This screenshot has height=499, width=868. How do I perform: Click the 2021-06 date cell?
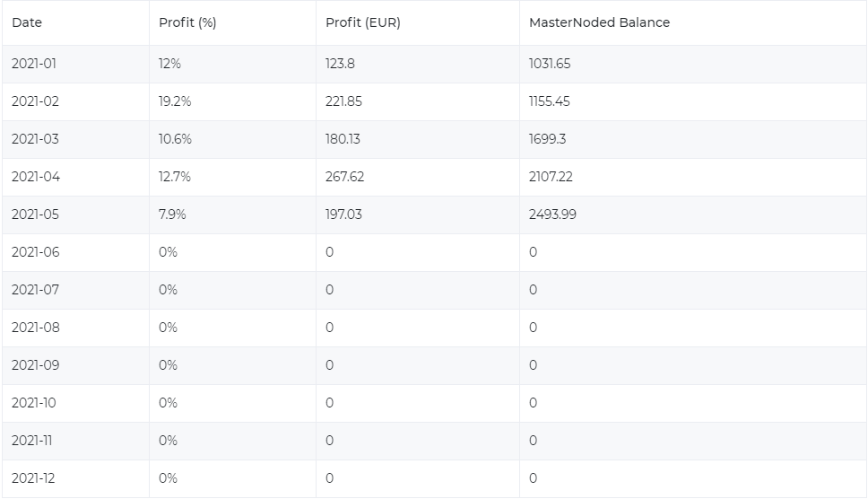pyautogui.click(x=35, y=252)
